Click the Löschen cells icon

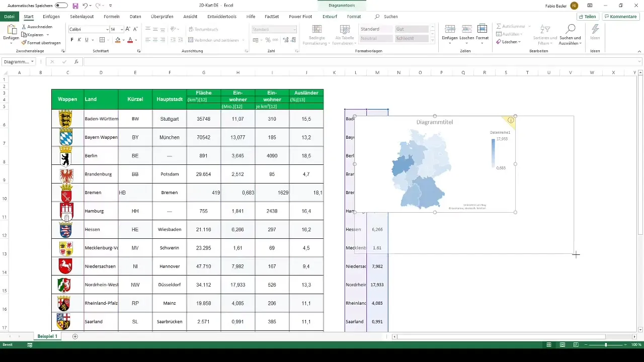[466, 29]
